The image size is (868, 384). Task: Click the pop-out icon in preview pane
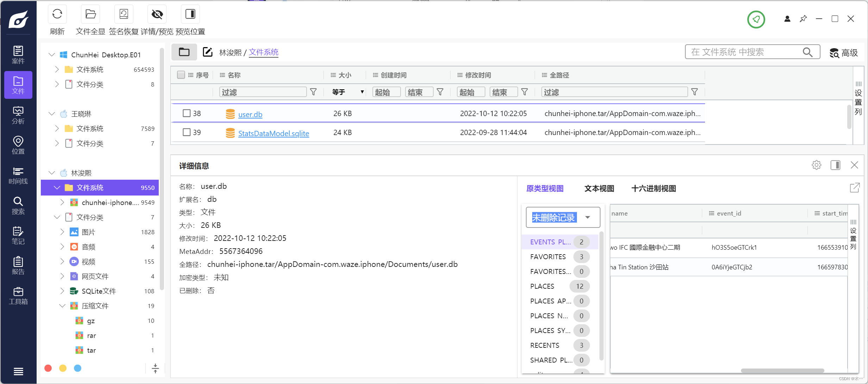[x=854, y=188]
